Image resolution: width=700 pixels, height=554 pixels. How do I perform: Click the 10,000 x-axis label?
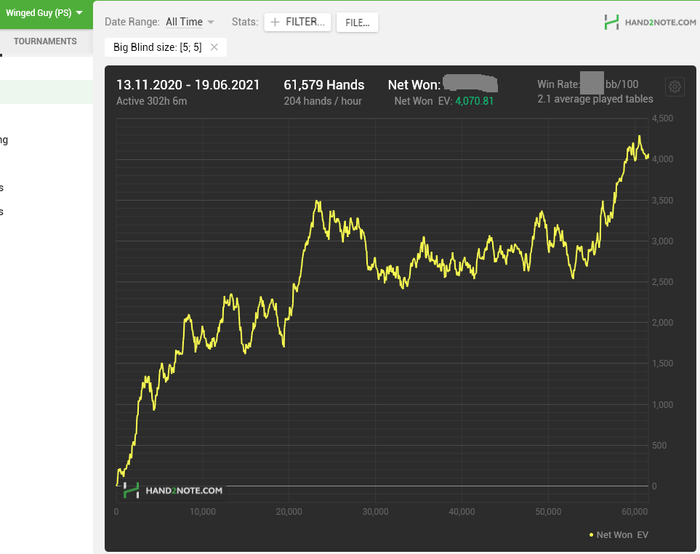click(x=202, y=512)
